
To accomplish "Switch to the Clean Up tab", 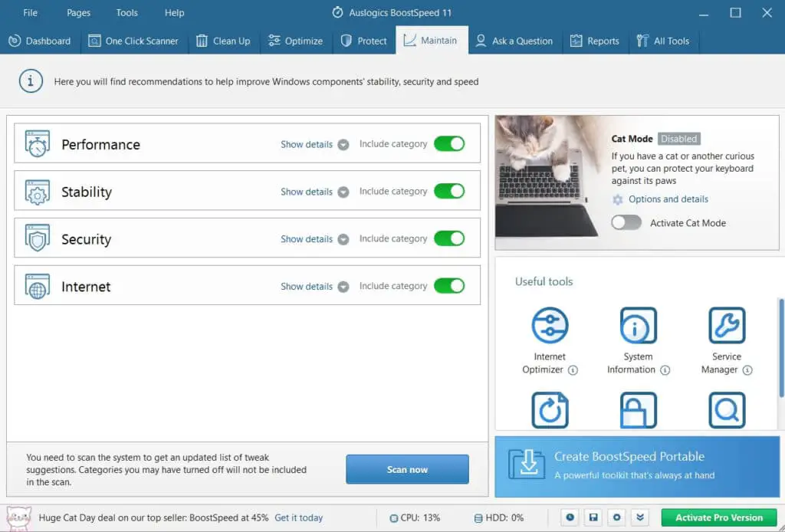I will 223,41.
